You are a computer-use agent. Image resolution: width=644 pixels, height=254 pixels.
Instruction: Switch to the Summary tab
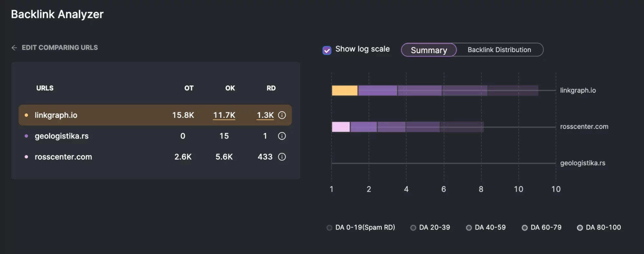(x=429, y=50)
